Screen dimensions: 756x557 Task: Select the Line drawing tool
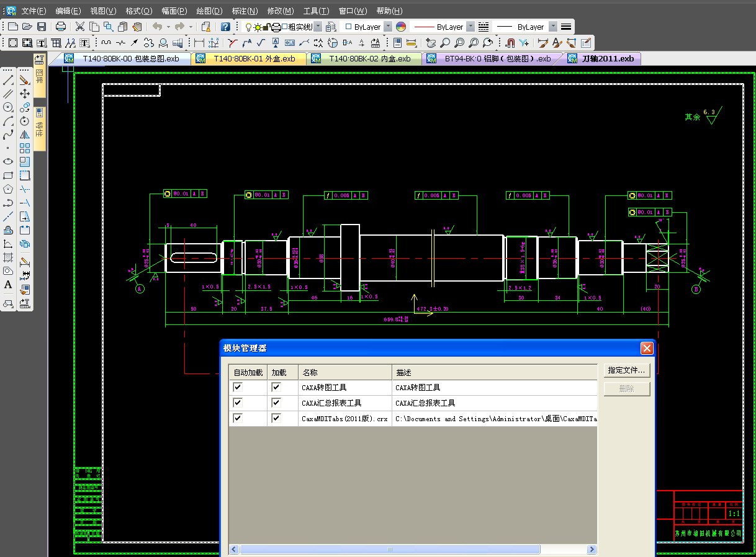tap(8, 80)
